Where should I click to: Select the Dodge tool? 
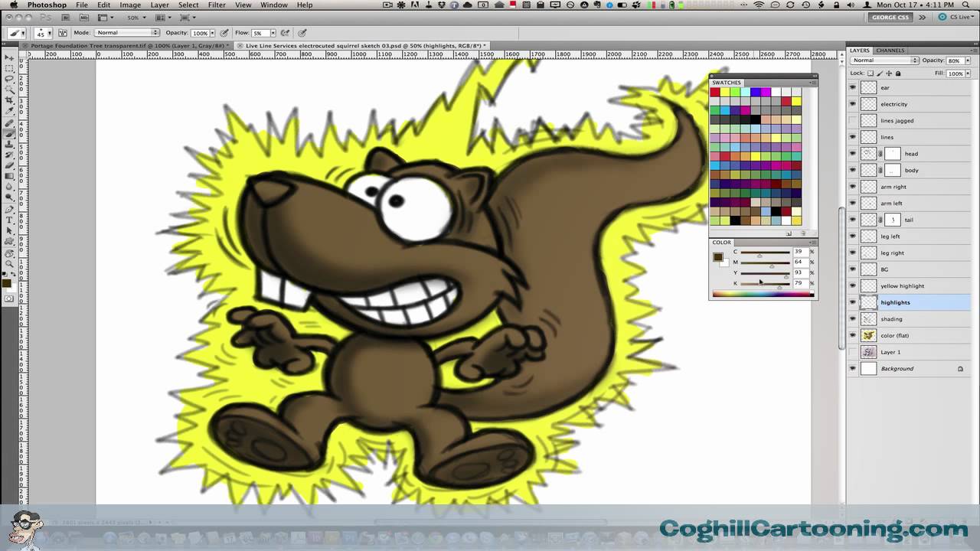click(9, 197)
